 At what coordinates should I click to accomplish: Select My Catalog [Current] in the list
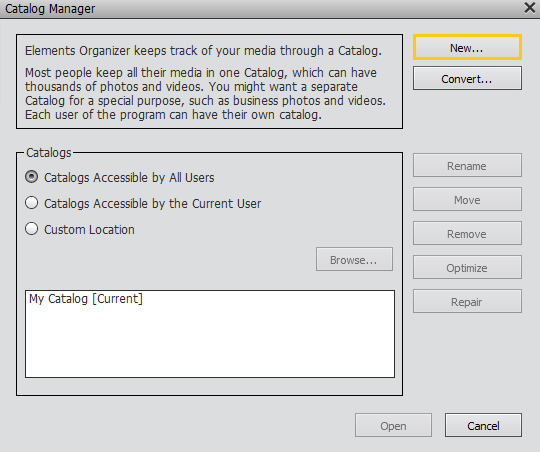[x=86, y=299]
